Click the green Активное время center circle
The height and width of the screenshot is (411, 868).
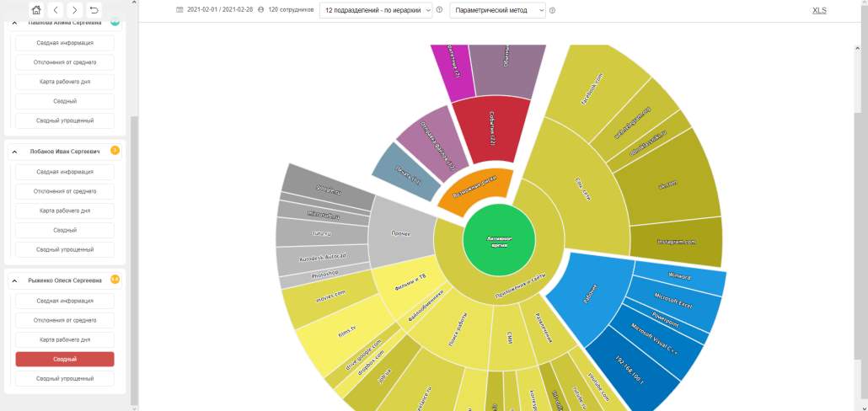pos(499,239)
